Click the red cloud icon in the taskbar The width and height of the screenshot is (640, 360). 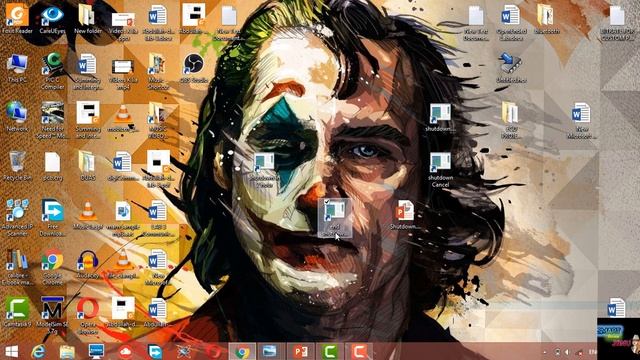[125, 351]
